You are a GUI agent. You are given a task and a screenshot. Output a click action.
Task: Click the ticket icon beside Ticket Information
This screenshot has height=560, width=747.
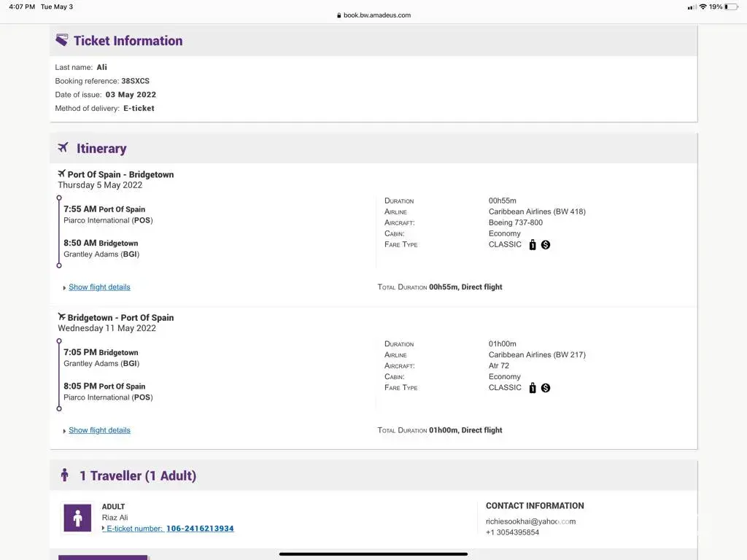pyautogui.click(x=62, y=40)
